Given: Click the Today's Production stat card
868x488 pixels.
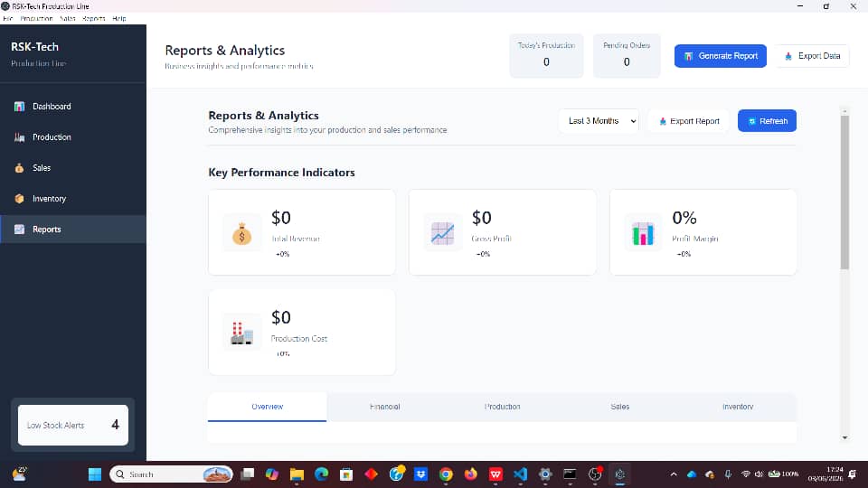Looking at the screenshot, I should [x=546, y=56].
